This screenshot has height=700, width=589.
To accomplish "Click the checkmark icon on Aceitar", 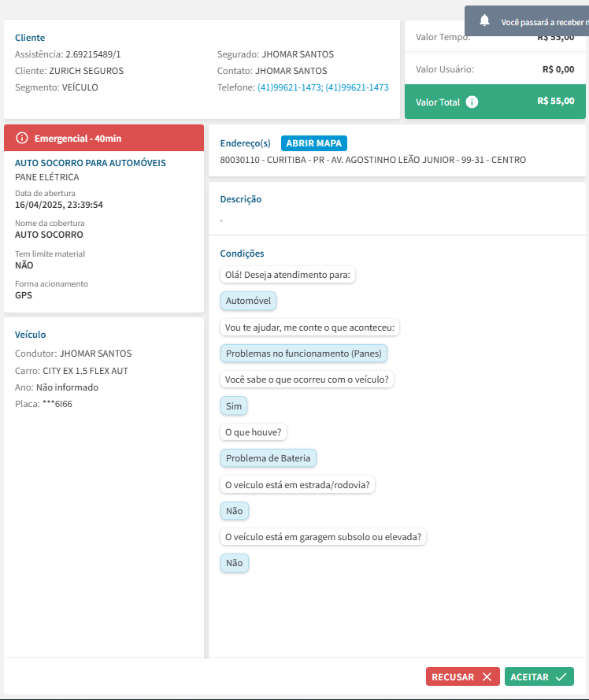I will (x=561, y=677).
